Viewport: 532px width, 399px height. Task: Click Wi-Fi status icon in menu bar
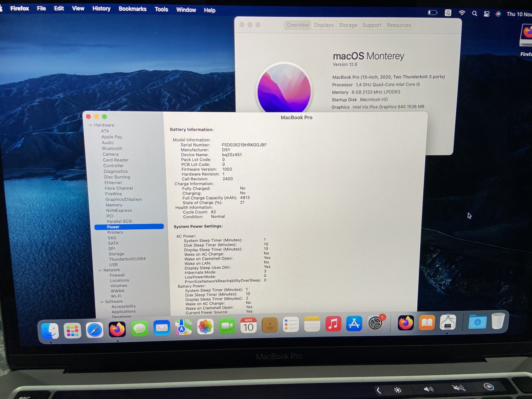pyautogui.click(x=462, y=13)
